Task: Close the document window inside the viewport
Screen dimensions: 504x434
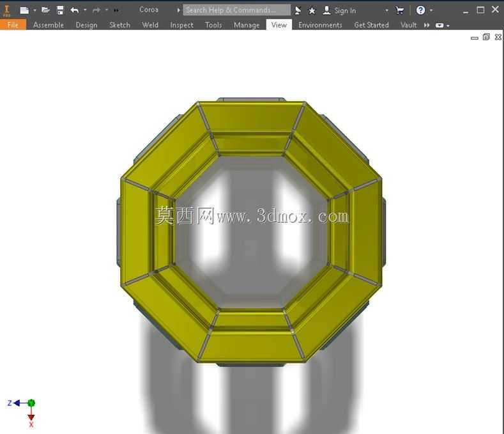Action: (498, 37)
